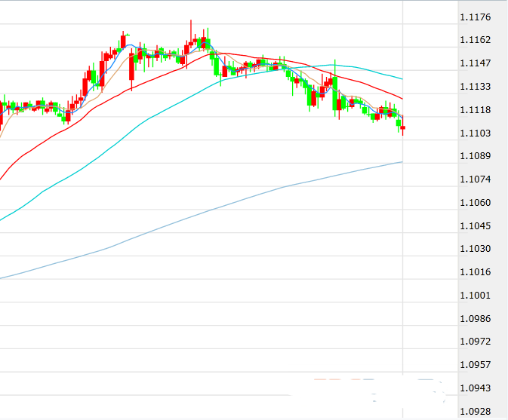Click the 1.0928 price label at bottom
The height and width of the screenshot is (420, 508).
click(475, 412)
